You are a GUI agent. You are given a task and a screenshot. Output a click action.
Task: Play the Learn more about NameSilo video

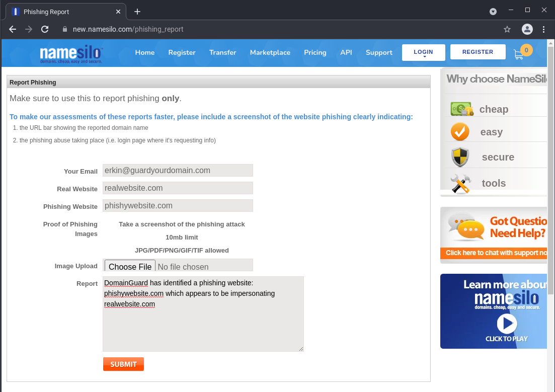(x=507, y=324)
